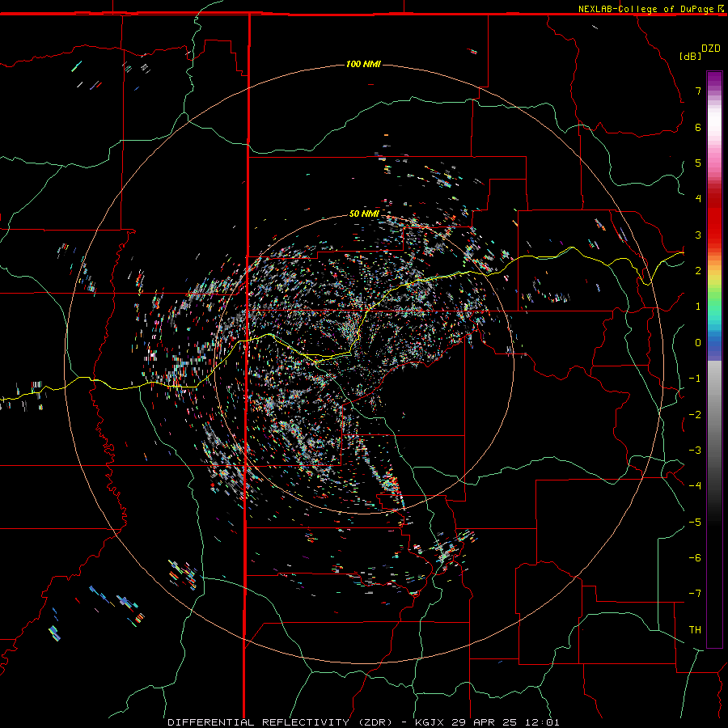Click the -5 tick label on the scale
728x728 pixels.
click(x=695, y=523)
